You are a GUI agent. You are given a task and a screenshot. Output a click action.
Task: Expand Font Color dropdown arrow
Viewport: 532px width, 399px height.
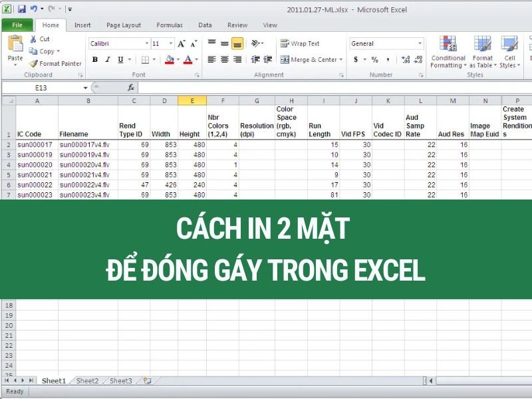tap(196, 60)
